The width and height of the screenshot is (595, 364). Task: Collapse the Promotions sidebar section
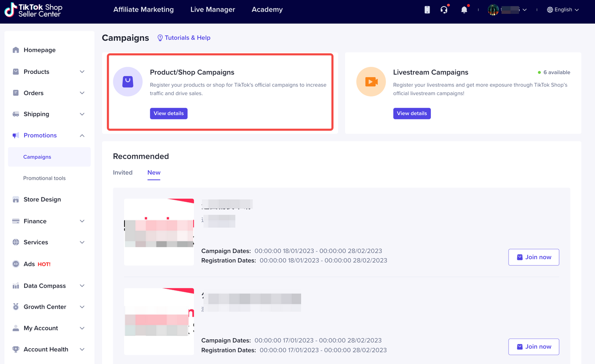click(x=82, y=136)
